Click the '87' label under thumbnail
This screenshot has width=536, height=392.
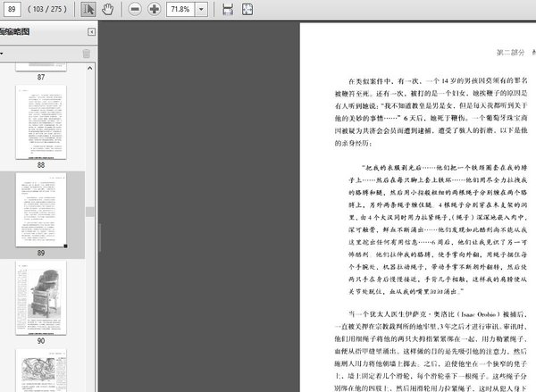(41, 77)
